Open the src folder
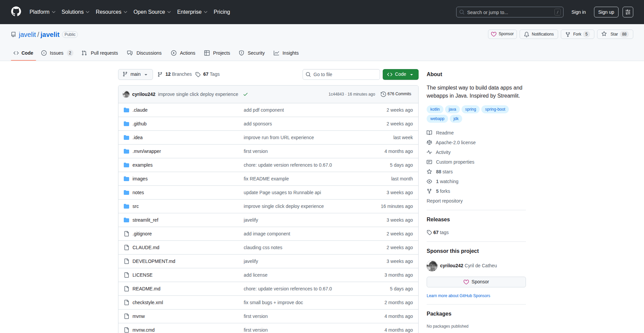The width and height of the screenshot is (644, 333). tap(136, 206)
